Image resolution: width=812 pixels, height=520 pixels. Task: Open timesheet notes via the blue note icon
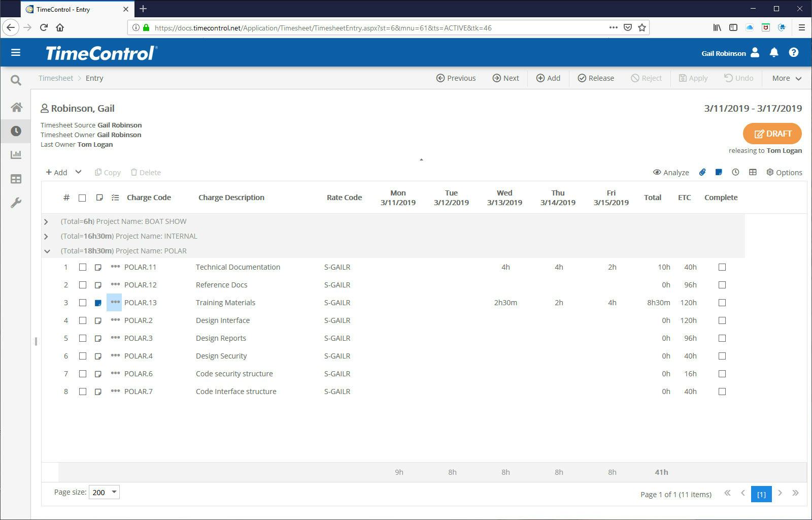[x=719, y=172]
